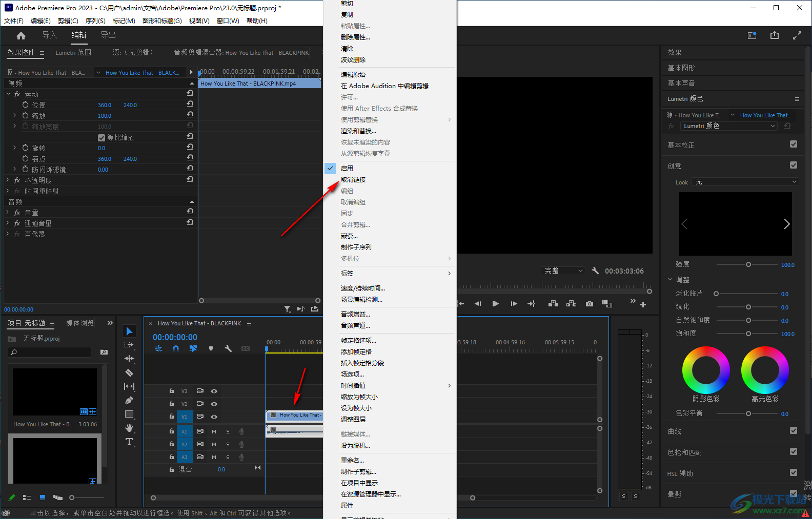Open timeline wrench display settings
812x519 pixels.
click(x=228, y=348)
